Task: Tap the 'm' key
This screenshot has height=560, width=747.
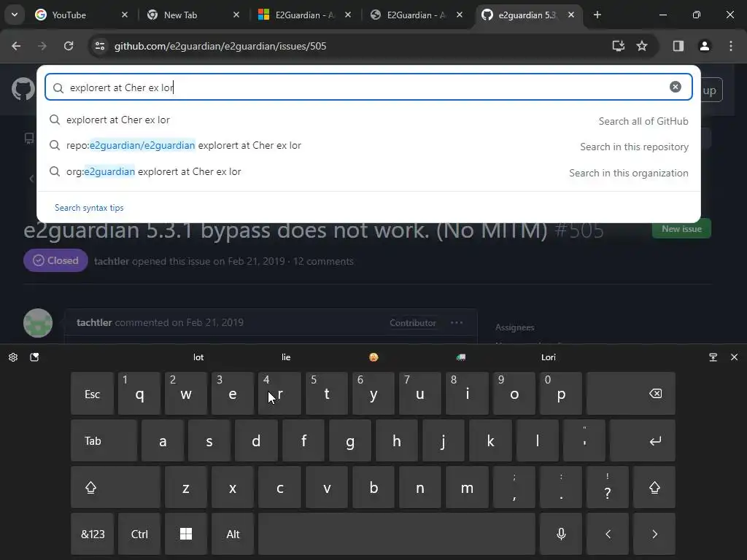Action: tap(467, 487)
